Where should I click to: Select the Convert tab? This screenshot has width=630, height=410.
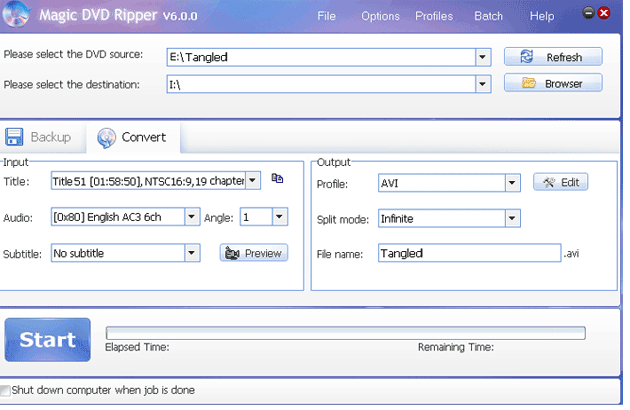133,137
